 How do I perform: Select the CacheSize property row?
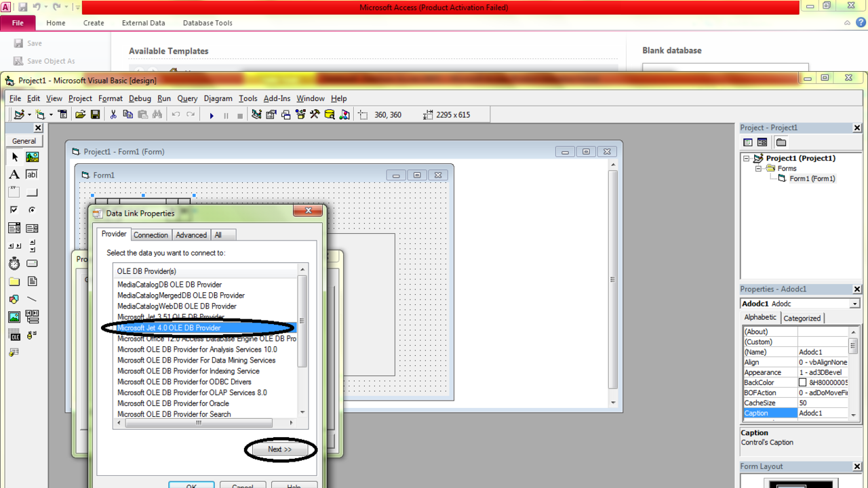coord(795,403)
